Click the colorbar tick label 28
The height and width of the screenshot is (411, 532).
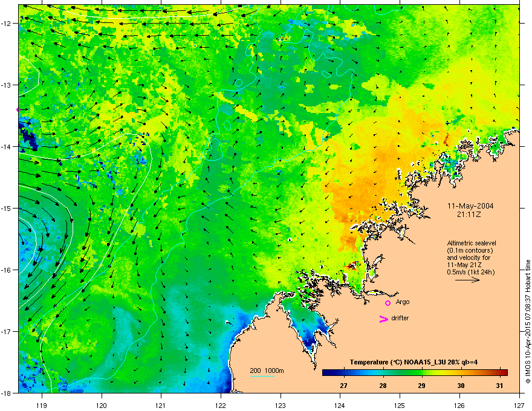click(383, 386)
